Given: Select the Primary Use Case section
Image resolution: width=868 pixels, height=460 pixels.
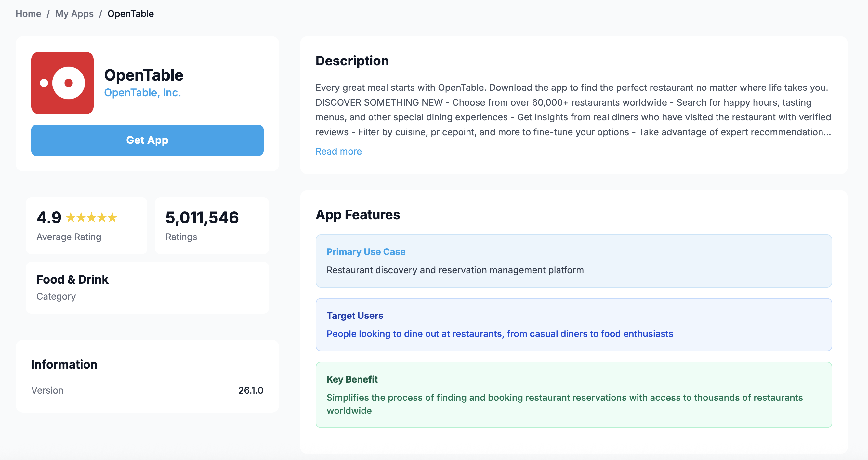Looking at the screenshot, I should click(x=366, y=251).
